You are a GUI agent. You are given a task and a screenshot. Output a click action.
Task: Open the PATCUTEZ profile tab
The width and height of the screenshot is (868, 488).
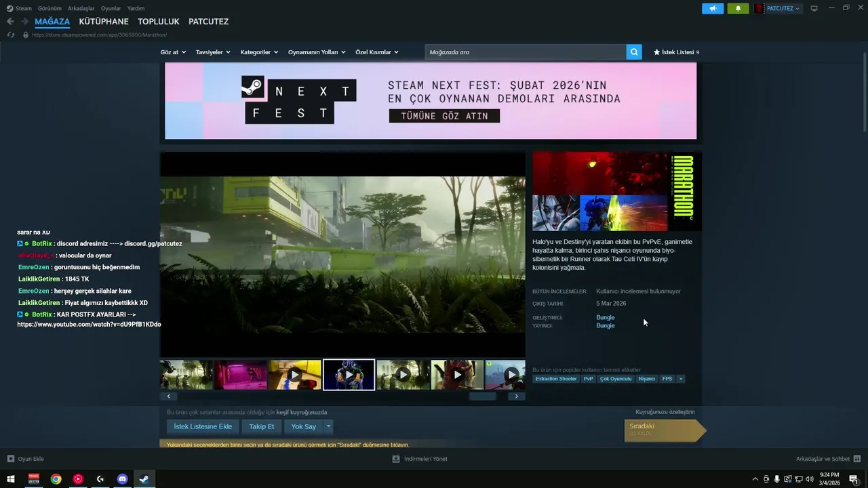(208, 22)
